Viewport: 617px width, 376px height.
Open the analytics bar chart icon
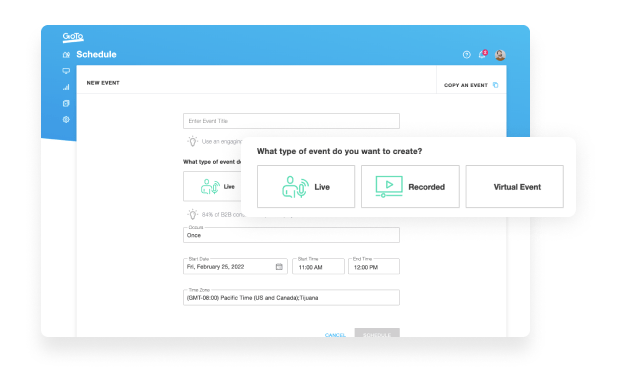pyautogui.click(x=66, y=87)
